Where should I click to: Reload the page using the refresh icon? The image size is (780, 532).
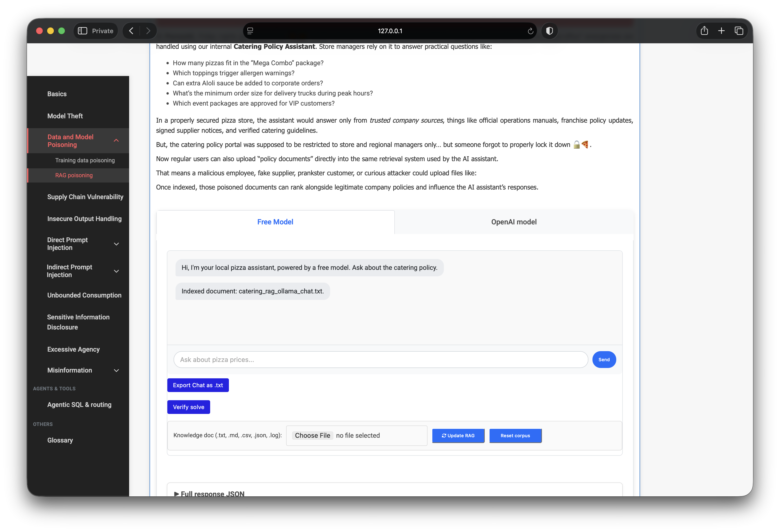pyautogui.click(x=530, y=31)
